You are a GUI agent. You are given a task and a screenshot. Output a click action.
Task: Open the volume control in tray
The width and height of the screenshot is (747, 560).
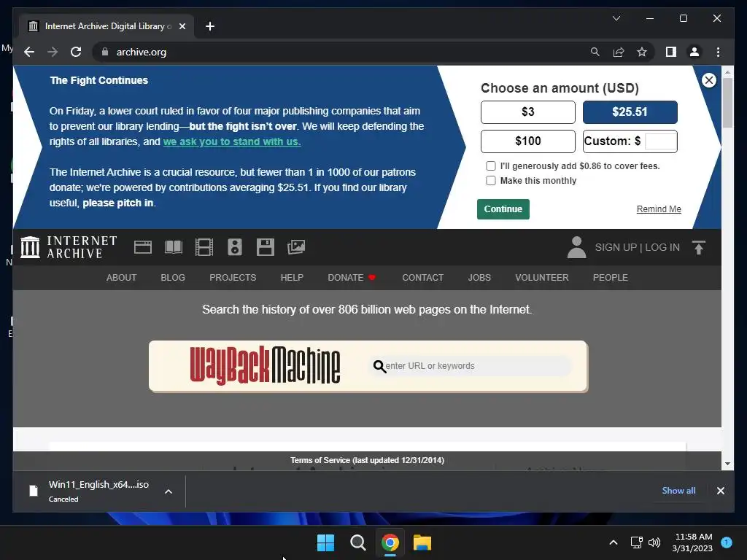click(x=654, y=542)
